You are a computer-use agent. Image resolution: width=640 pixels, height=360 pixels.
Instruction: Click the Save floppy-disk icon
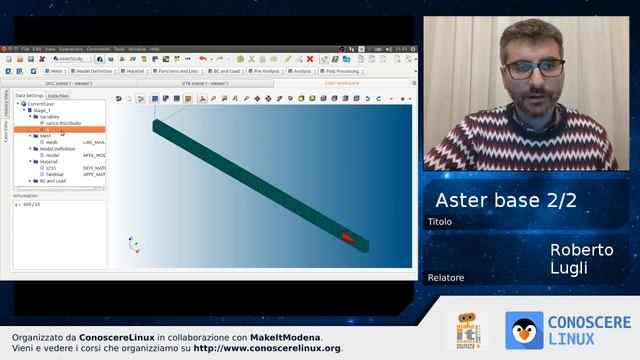tap(31, 59)
